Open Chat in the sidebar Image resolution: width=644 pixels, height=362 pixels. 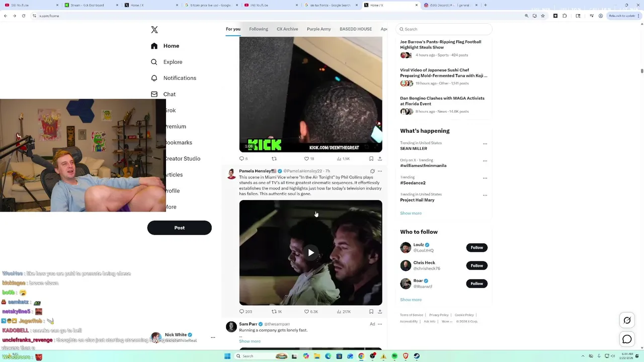tap(163, 94)
